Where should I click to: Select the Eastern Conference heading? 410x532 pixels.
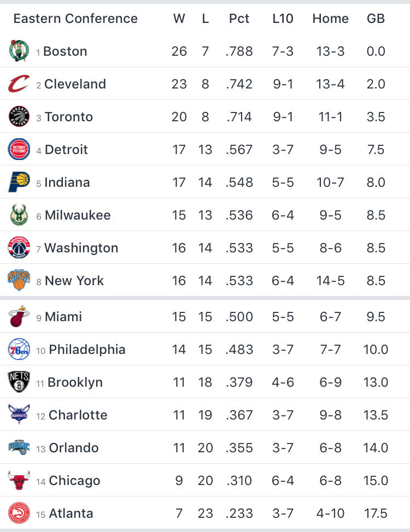(75, 19)
